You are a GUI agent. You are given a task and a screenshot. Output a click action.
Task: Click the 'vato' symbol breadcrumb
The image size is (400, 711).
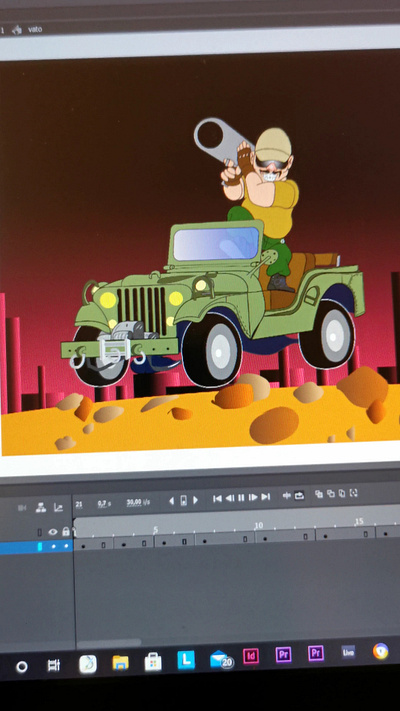35,29
